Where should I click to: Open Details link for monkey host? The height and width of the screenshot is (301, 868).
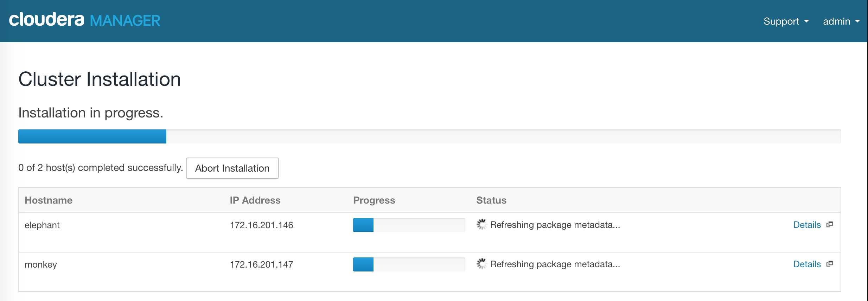(807, 264)
